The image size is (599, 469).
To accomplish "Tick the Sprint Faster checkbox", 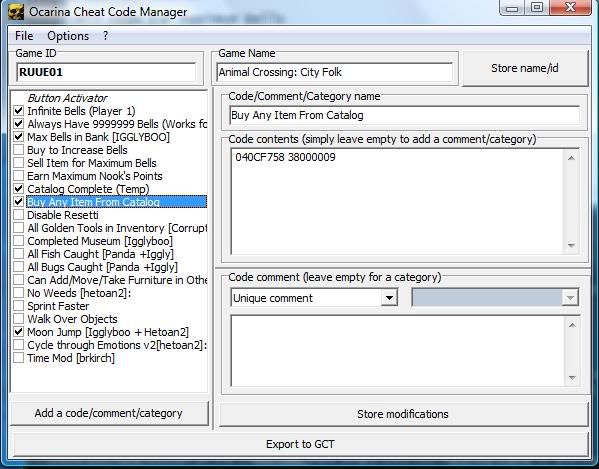I will 18,306.
